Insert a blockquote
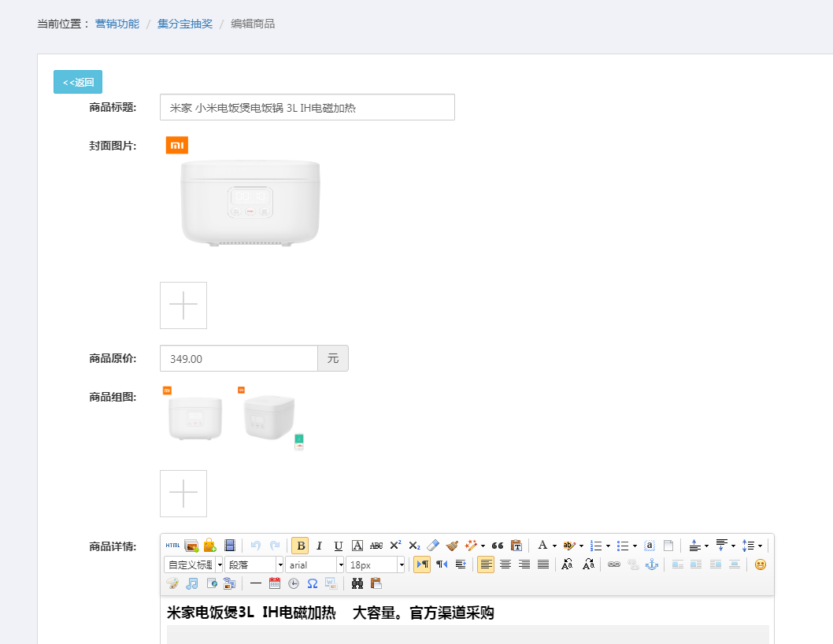This screenshot has height=644, width=833. pos(498,546)
